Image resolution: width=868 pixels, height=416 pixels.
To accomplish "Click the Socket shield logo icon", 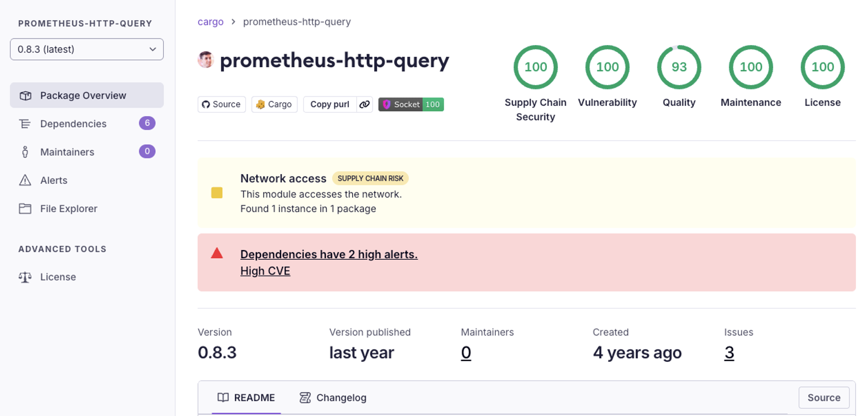I will [x=386, y=104].
